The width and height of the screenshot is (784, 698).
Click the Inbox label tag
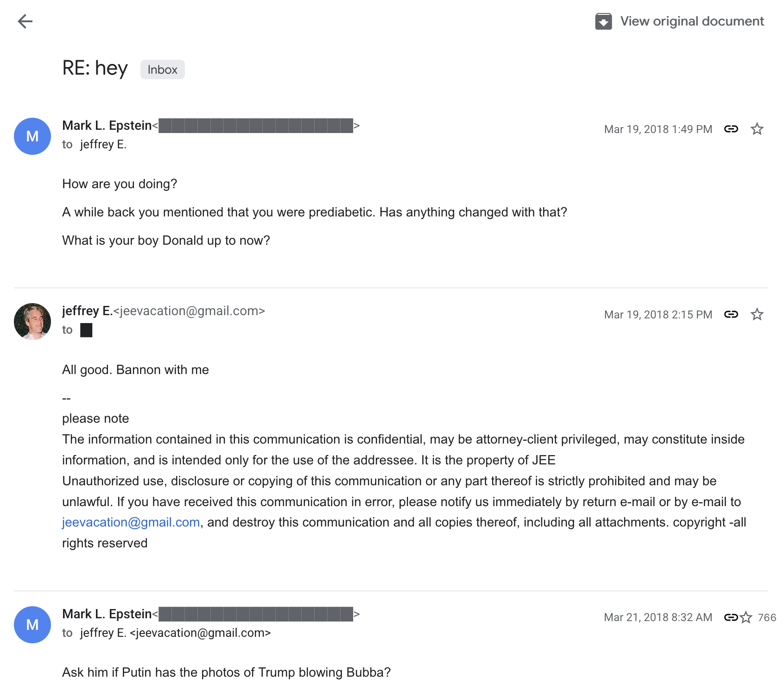162,70
